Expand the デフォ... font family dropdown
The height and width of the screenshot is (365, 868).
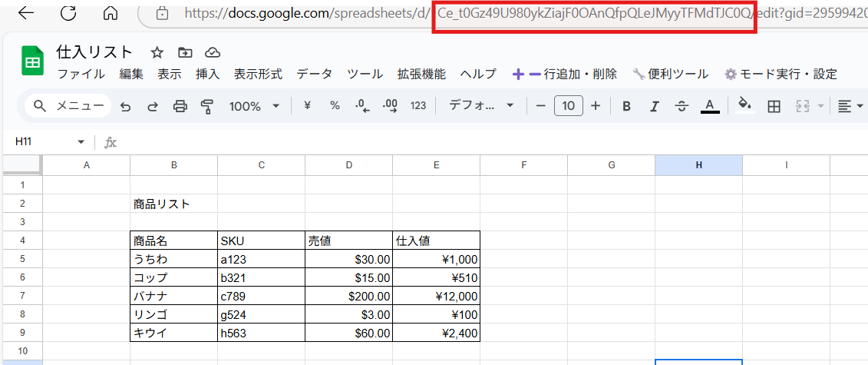481,107
